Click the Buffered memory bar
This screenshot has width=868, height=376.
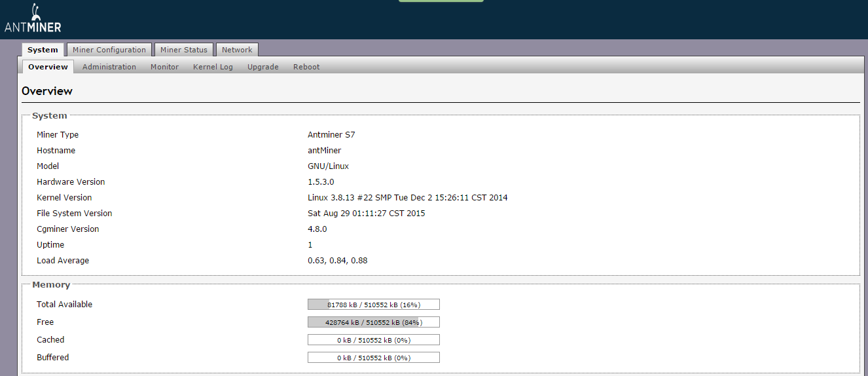coord(373,358)
